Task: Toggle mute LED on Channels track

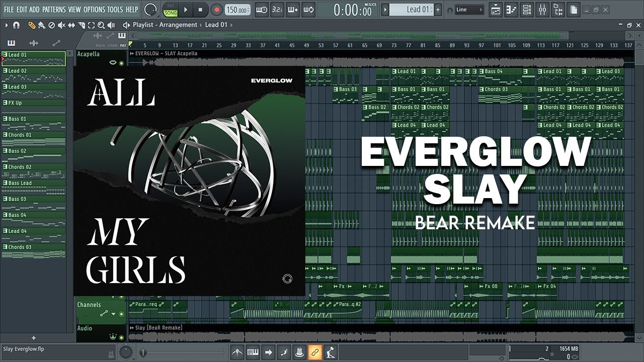Action: pos(121,314)
